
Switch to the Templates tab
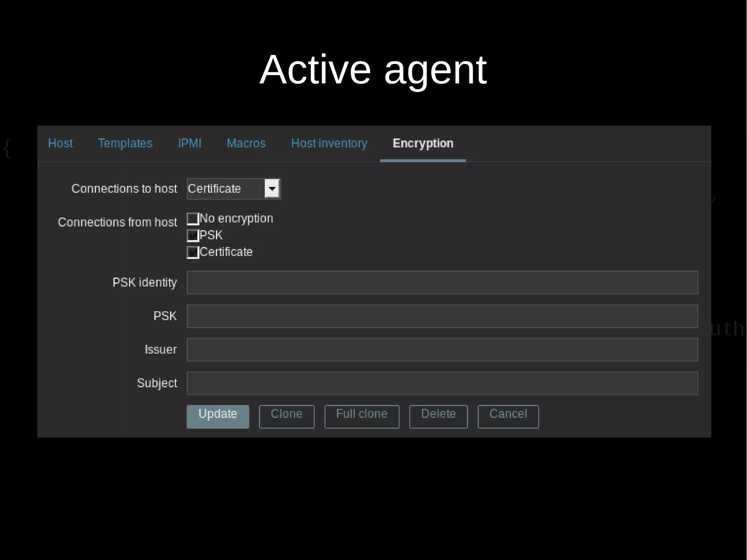125,143
